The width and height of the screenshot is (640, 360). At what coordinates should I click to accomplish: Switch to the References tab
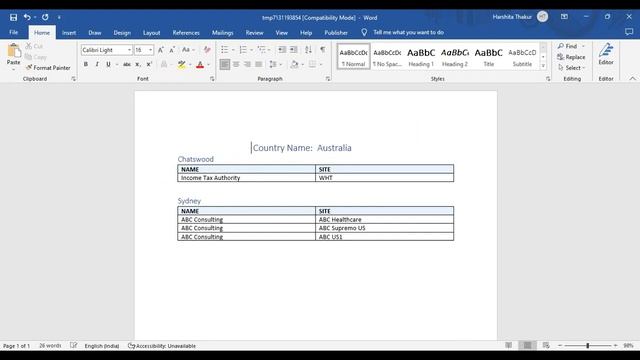(186, 33)
